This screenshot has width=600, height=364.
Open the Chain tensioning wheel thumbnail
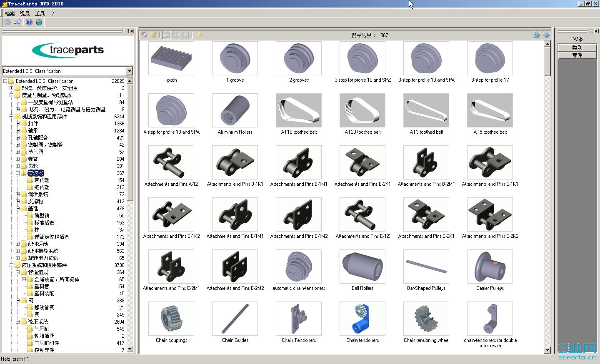tap(426, 319)
